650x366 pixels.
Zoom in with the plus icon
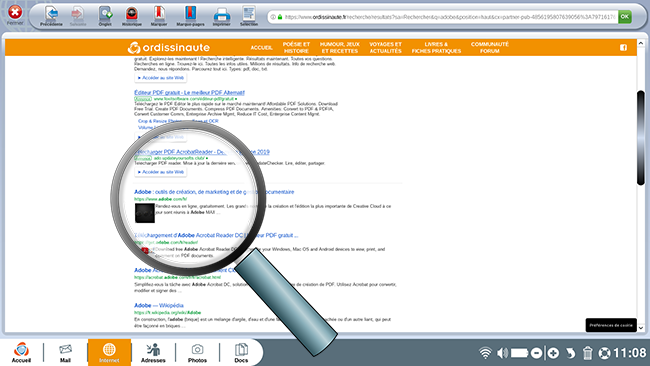(553, 353)
